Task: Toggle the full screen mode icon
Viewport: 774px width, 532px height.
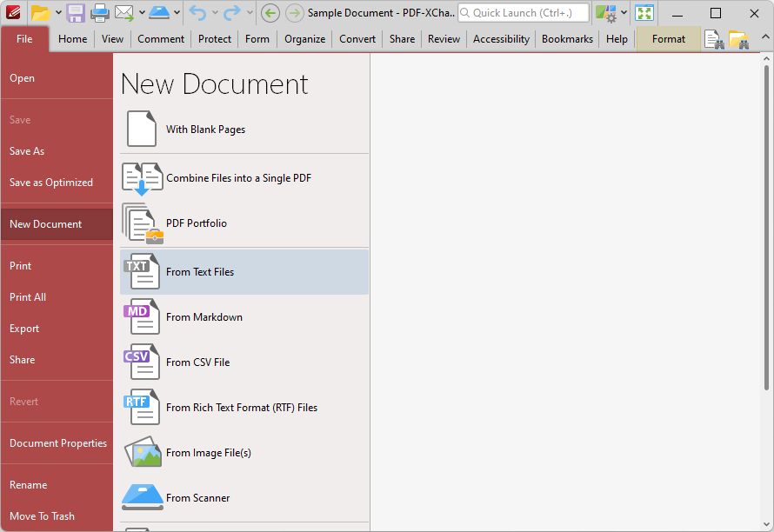Action: click(644, 13)
